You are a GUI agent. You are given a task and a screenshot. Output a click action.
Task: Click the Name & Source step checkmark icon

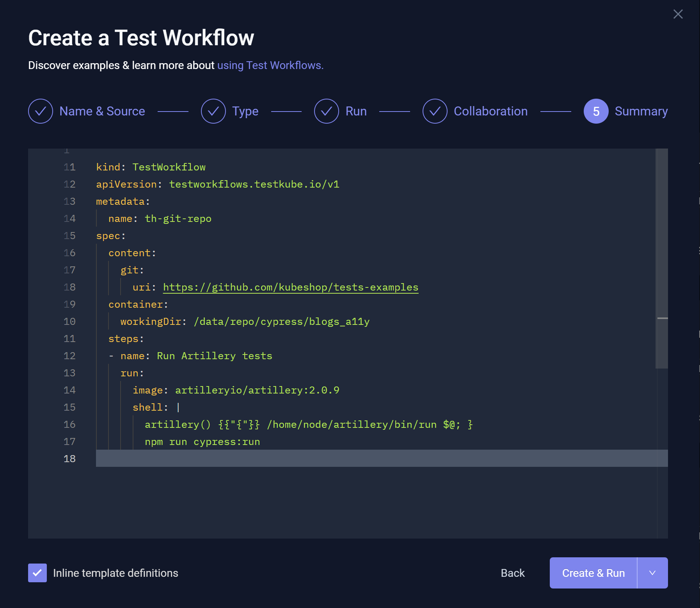click(41, 111)
